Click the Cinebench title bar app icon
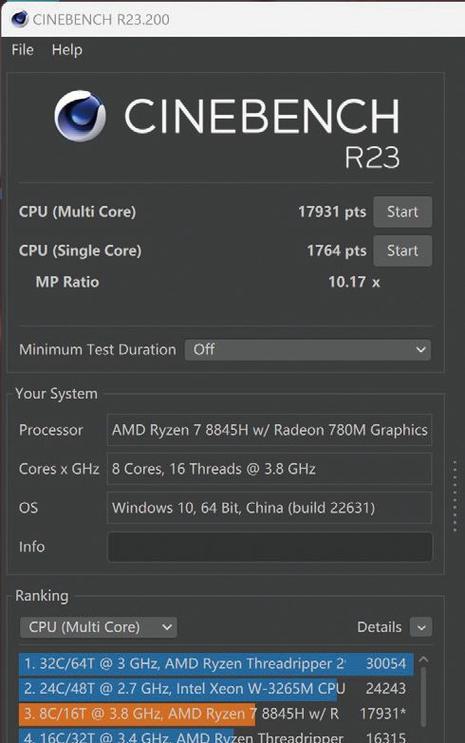Viewport: 465px width, 743px height. (x=20, y=19)
